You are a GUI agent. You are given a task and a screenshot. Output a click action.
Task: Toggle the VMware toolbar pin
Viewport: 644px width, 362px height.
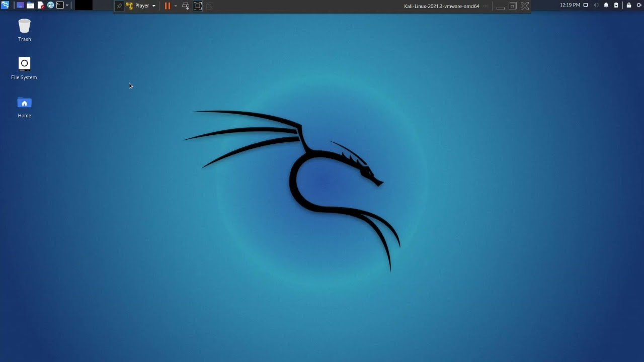119,6
